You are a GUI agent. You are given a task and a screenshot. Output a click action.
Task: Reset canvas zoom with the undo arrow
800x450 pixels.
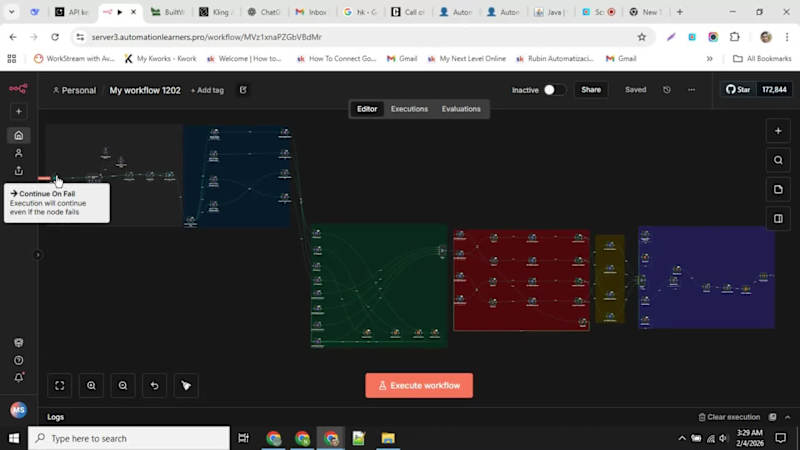click(155, 386)
